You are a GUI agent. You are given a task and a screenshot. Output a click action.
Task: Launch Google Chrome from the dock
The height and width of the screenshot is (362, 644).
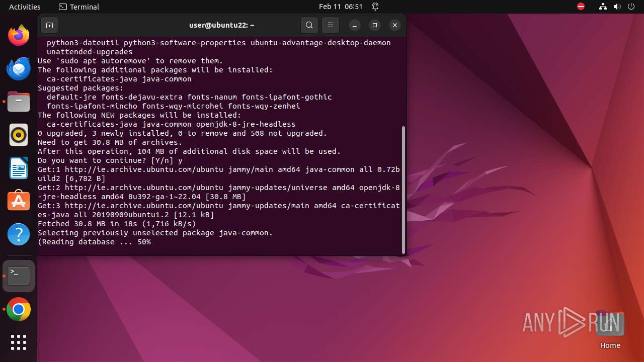point(19,310)
